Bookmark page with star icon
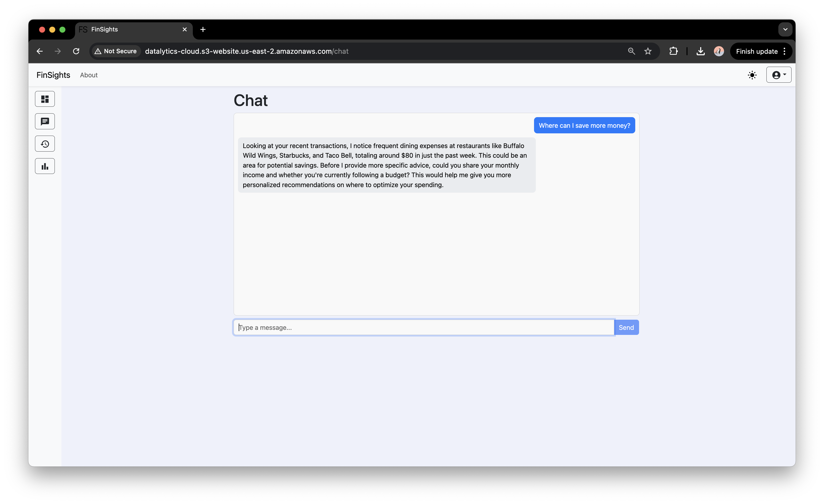 click(648, 51)
